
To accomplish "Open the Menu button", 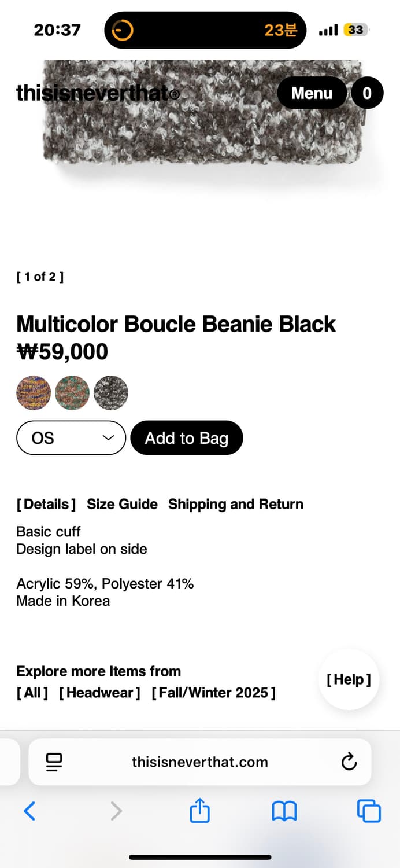I will point(312,93).
